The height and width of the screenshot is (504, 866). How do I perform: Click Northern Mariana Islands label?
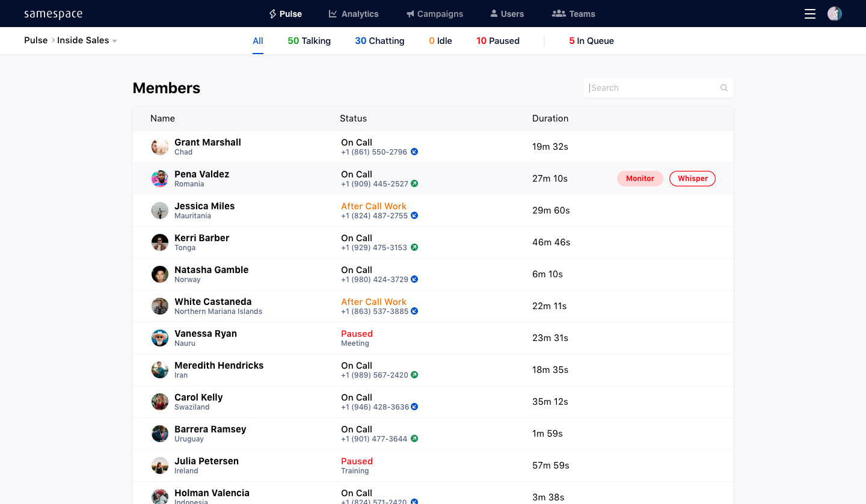point(218,312)
